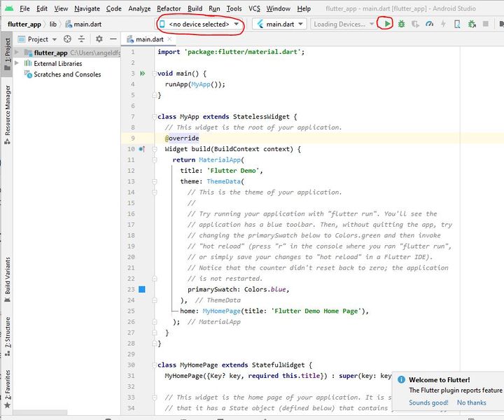Locate the open file with the crosshair icon
Image resolution: width=504 pixels, height=420 pixels.
pos(67,39)
